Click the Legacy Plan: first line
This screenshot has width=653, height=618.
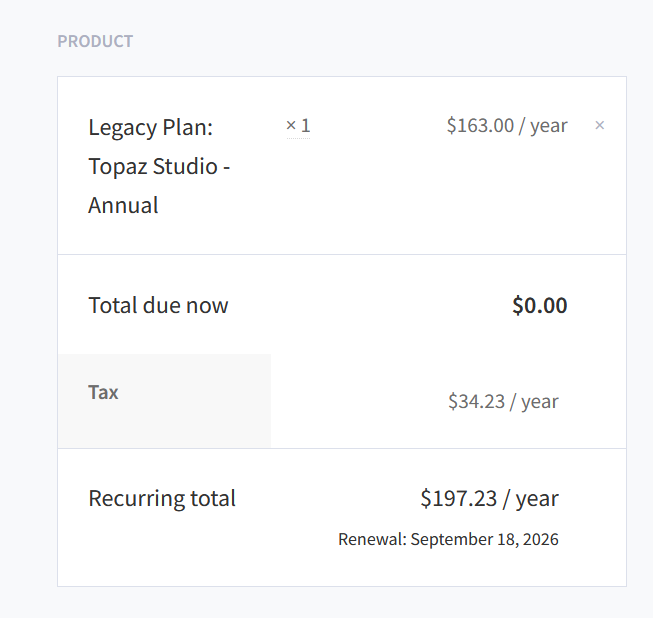point(150,128)
